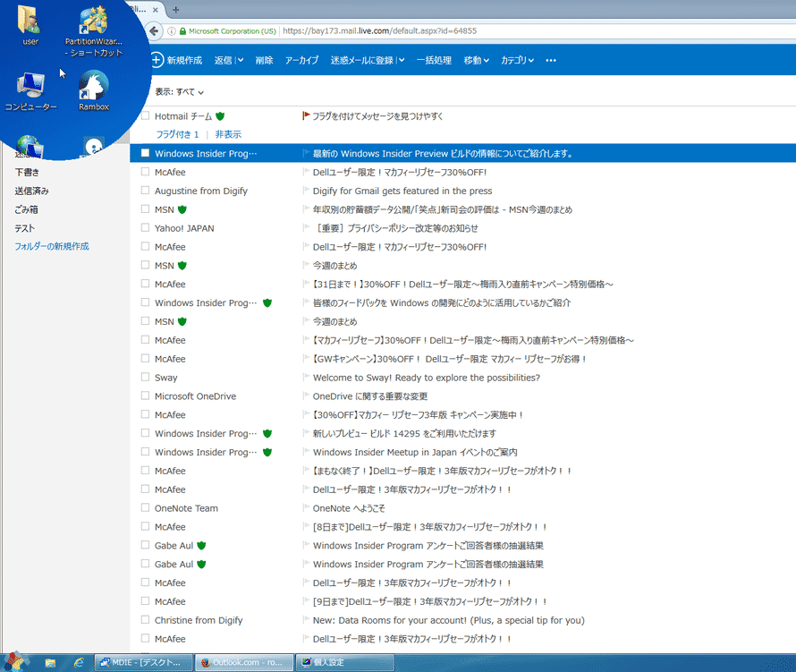Open the user folder desktop icon
The height and width of the screenshot is (672, 796).
pyautogui.click(x=30, y=24)
